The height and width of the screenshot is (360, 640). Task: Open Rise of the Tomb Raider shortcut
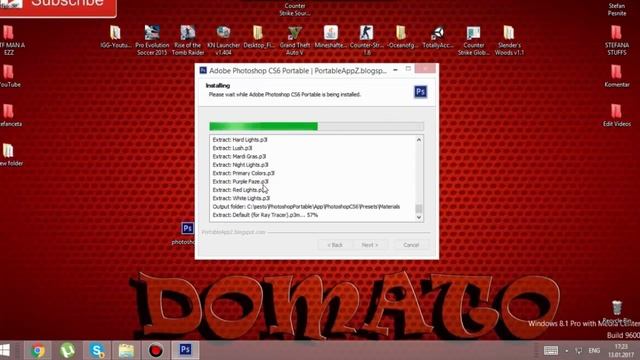pos(188,40)
